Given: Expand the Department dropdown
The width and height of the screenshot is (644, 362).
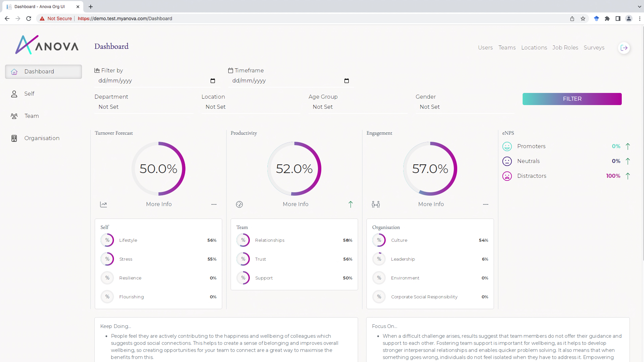Looking at the screenshot, I should tap(144, 107).
